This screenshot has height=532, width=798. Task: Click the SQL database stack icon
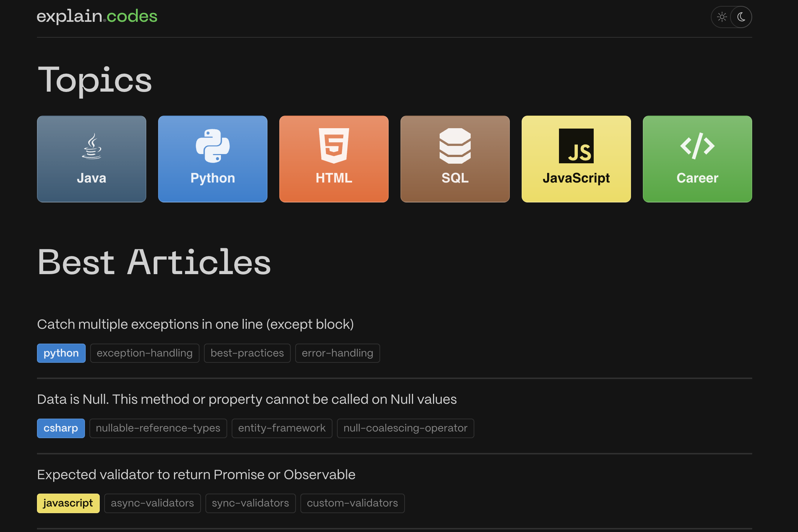[x=455, y=146]
